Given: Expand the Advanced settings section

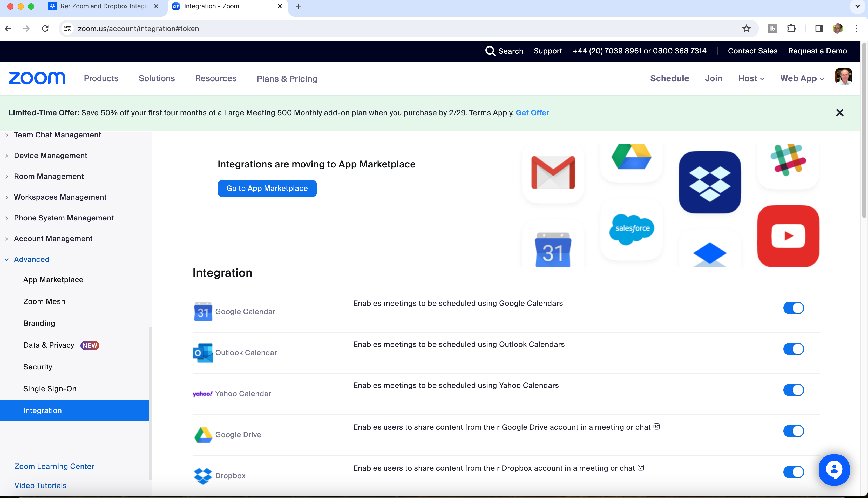Looking at the screenshot, I should pos(31,259).
